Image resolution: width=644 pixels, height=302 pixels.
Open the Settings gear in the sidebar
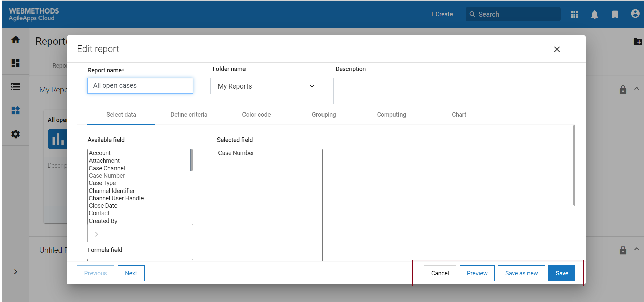[16, 134]
